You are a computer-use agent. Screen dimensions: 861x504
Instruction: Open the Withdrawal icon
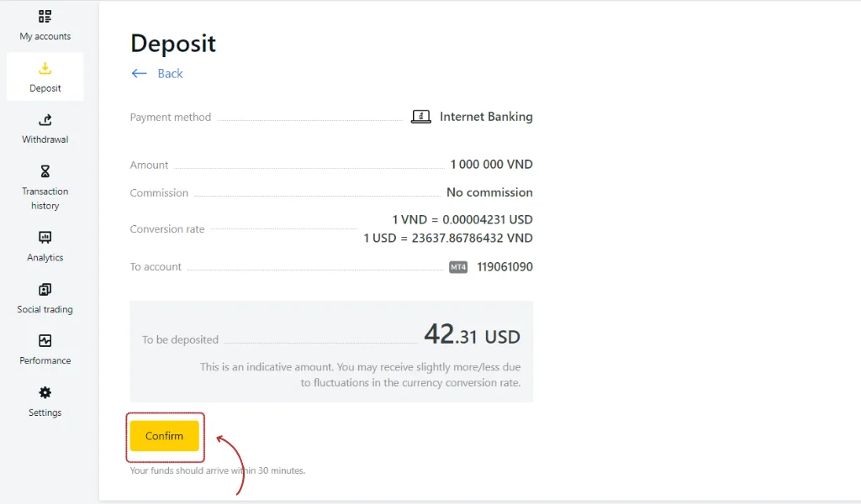click(45, 122)
